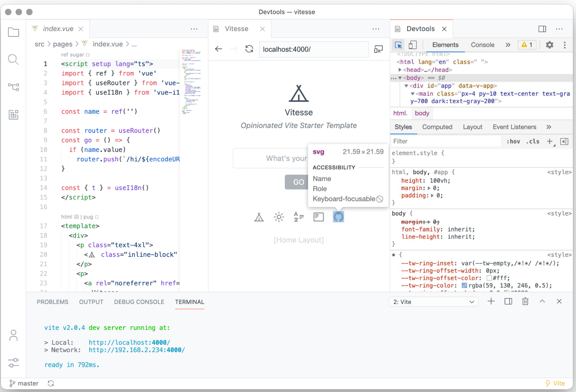Tick the "pug" checkbox above the template
Image resolution: width=576 pixels, height=392 pixels.
(96, 217)
